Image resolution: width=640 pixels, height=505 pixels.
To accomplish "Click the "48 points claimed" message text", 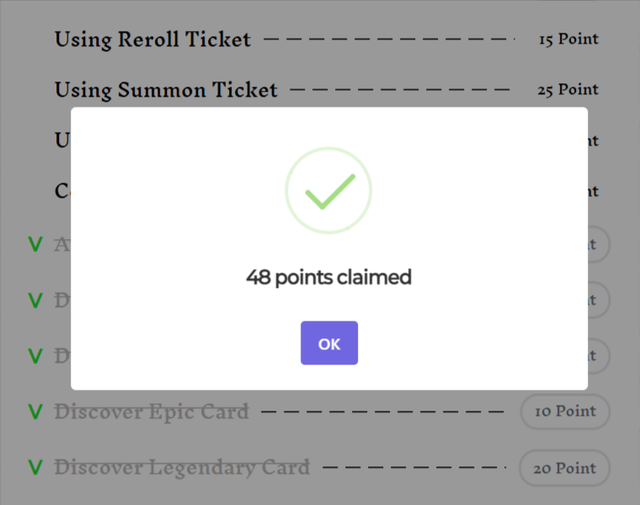I will click(328, 277).
